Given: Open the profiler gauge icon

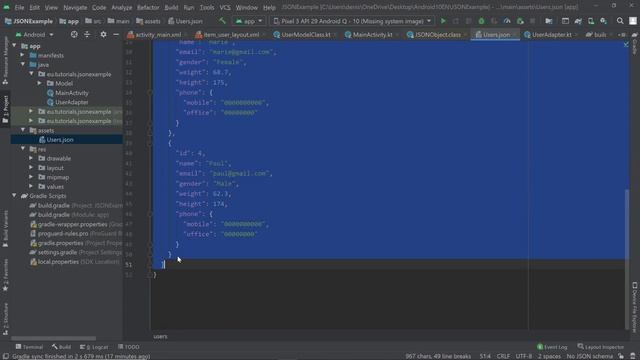Looking at the screenshot, I should pos(507,21).
